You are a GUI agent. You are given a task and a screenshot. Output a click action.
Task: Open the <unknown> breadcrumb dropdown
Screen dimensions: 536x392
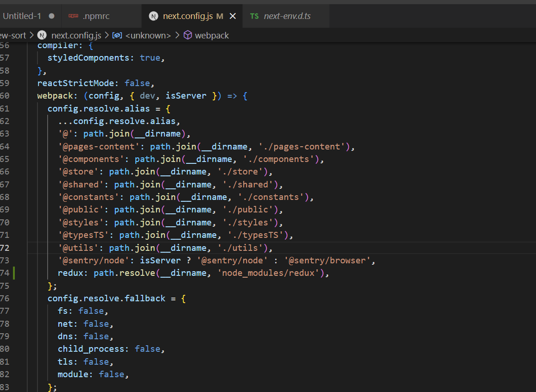(x=148, y=35)
